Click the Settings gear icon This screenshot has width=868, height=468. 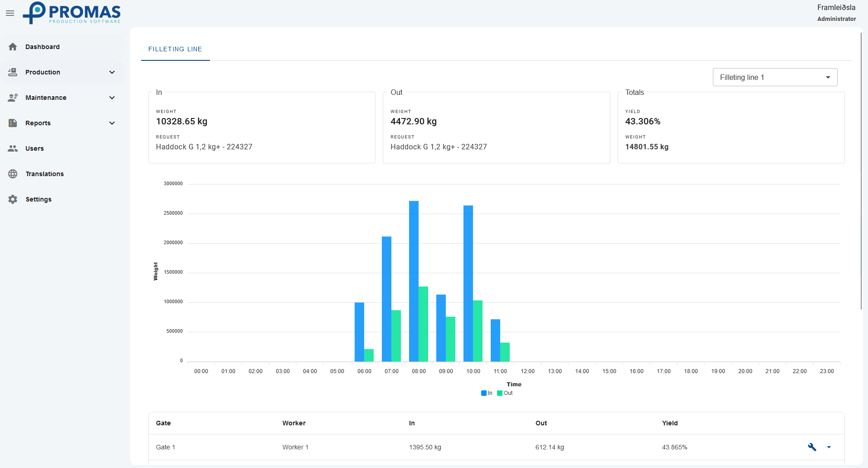point(13,199)
